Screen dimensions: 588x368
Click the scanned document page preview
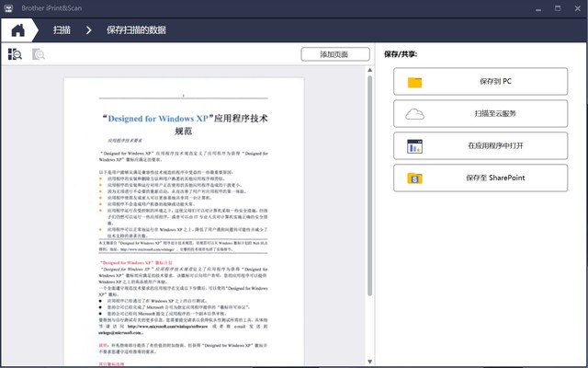(x=184, y=222)
